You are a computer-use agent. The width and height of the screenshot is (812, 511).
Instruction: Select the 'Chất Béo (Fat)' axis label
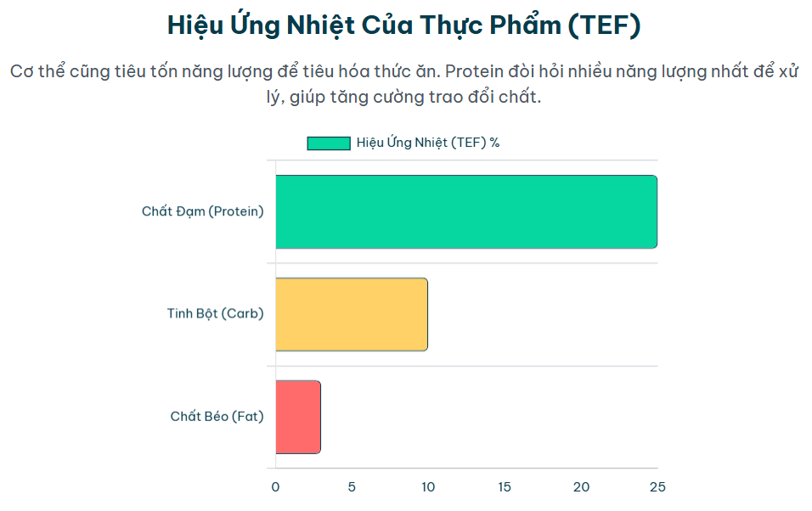[217, 417]
